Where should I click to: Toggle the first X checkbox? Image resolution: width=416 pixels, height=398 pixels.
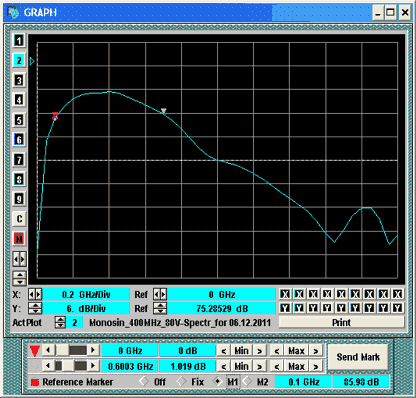coord(285,294)
